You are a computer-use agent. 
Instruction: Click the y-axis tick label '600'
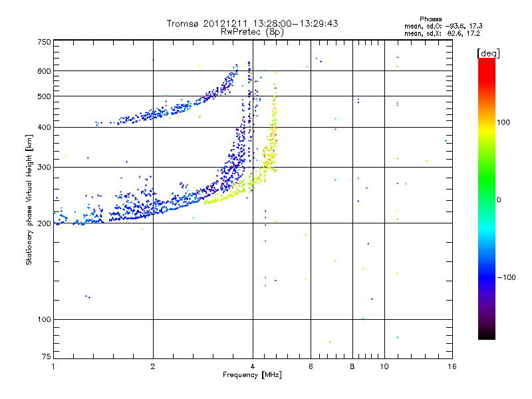coord(44,71)
